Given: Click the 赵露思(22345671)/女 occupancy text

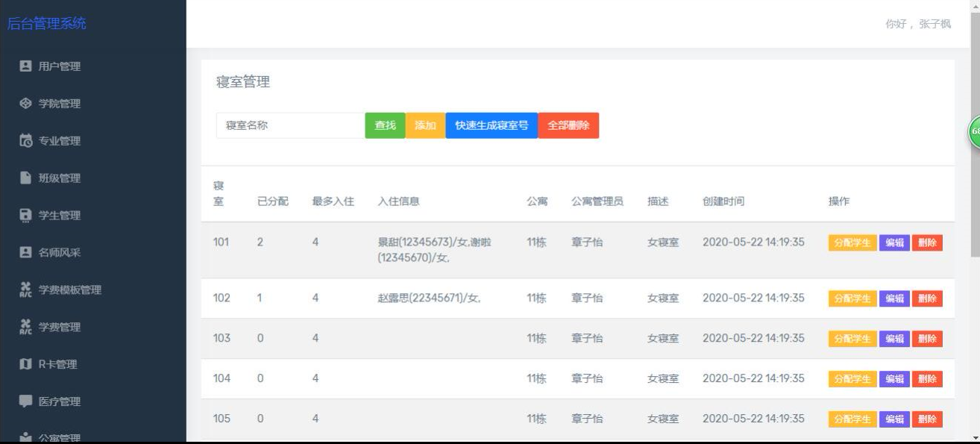Looking at the screenshot, I should (429, 298).
